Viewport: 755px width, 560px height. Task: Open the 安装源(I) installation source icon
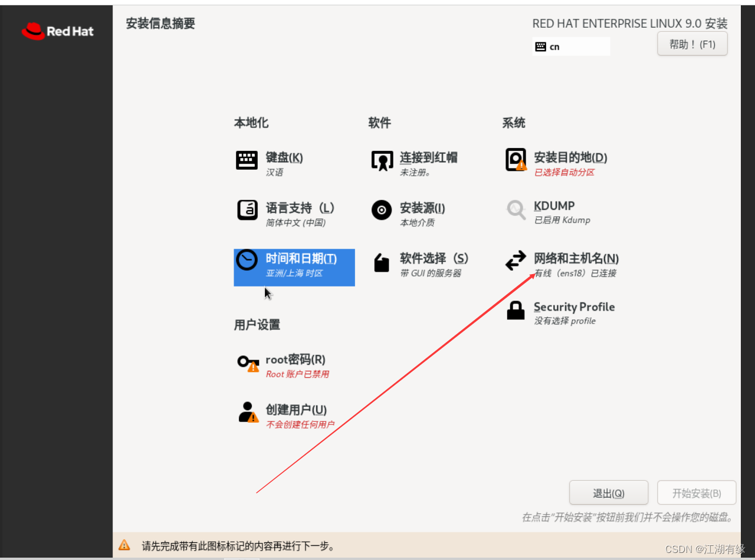(x=382, y=210)
